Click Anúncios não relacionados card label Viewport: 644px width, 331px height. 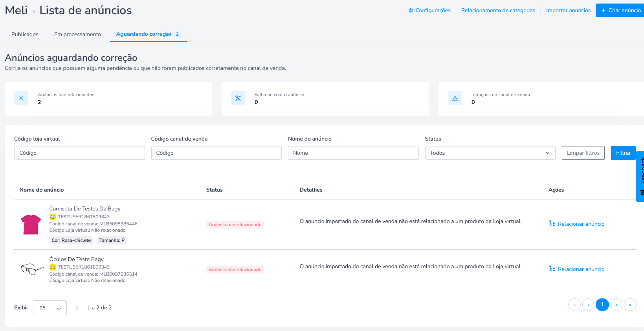(x=66, y=95)
